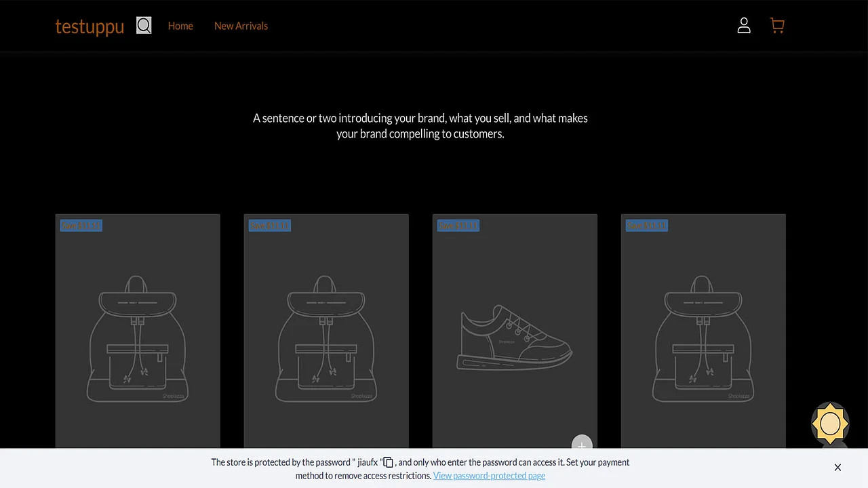Click the quick-add plus on the sneaker product

pos(582,446)
